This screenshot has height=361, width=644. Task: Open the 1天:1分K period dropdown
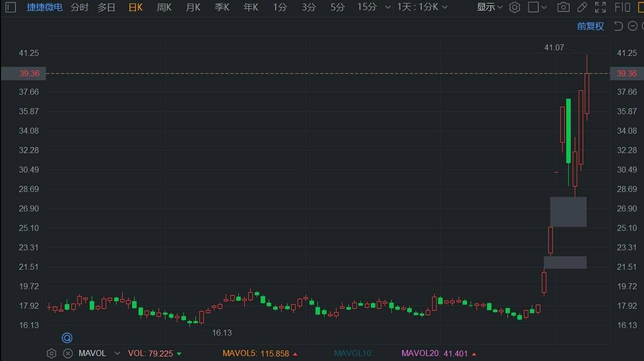[x=422, y=7]
